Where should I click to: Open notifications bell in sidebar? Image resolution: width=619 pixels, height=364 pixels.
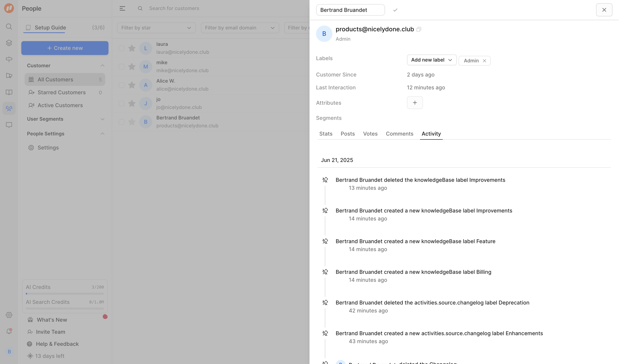9,331
